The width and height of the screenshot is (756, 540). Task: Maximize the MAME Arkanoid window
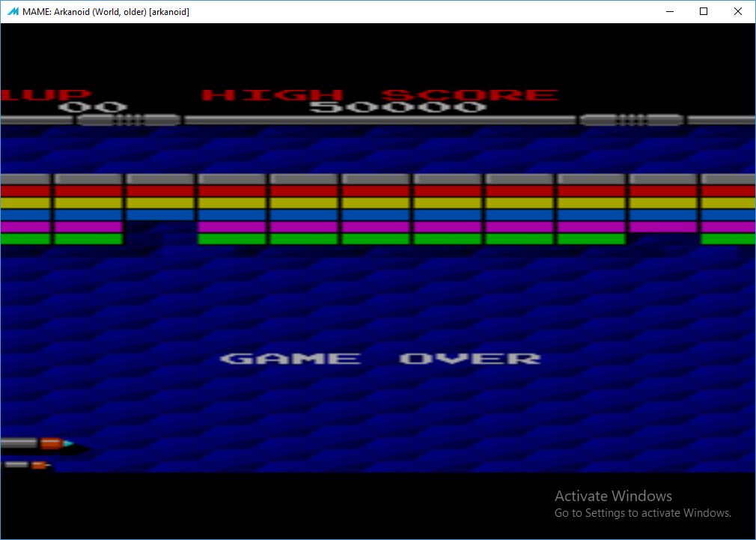pos(704,11)
